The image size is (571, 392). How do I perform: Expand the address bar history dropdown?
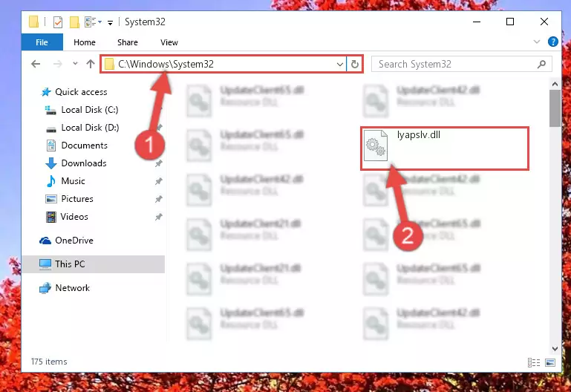point(340,65)
